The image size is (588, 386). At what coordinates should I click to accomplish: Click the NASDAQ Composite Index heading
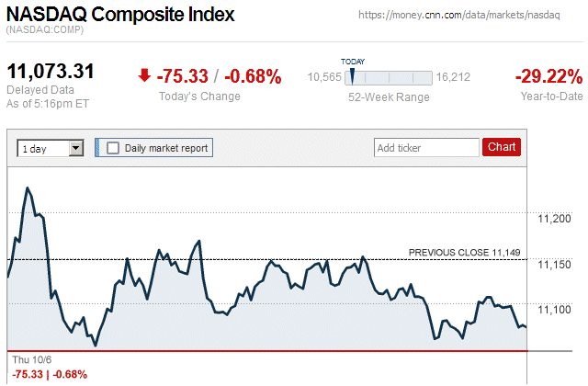coord(120,16)
